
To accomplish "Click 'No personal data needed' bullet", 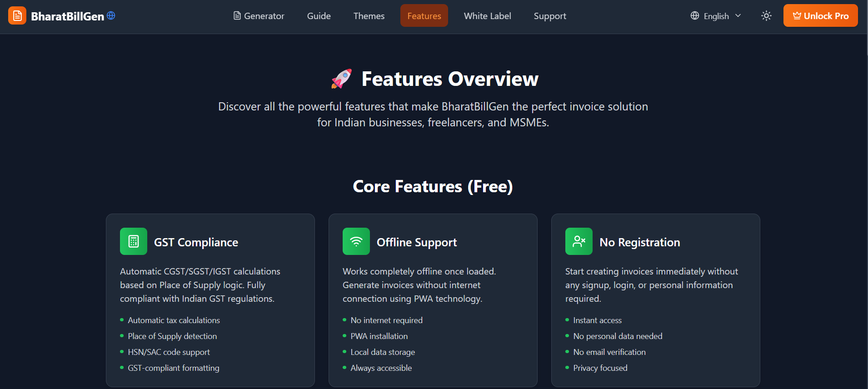I will tap(618, 336).
